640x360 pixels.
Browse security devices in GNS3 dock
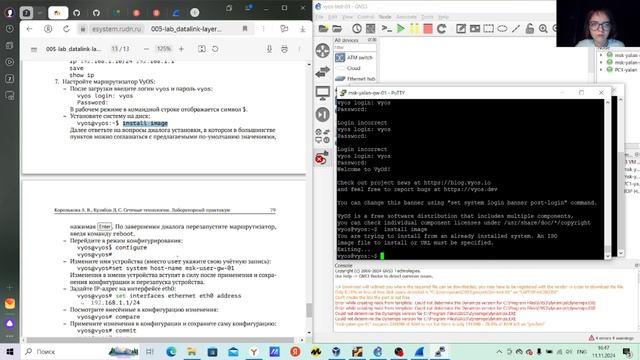point(322,114)
